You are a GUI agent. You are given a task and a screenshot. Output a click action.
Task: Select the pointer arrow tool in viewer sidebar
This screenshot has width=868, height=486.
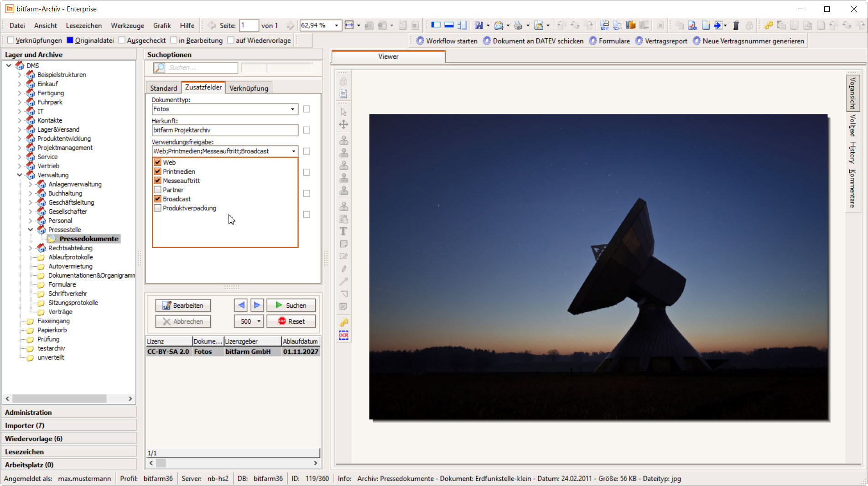pyautogui.click(x=343, y=112)
